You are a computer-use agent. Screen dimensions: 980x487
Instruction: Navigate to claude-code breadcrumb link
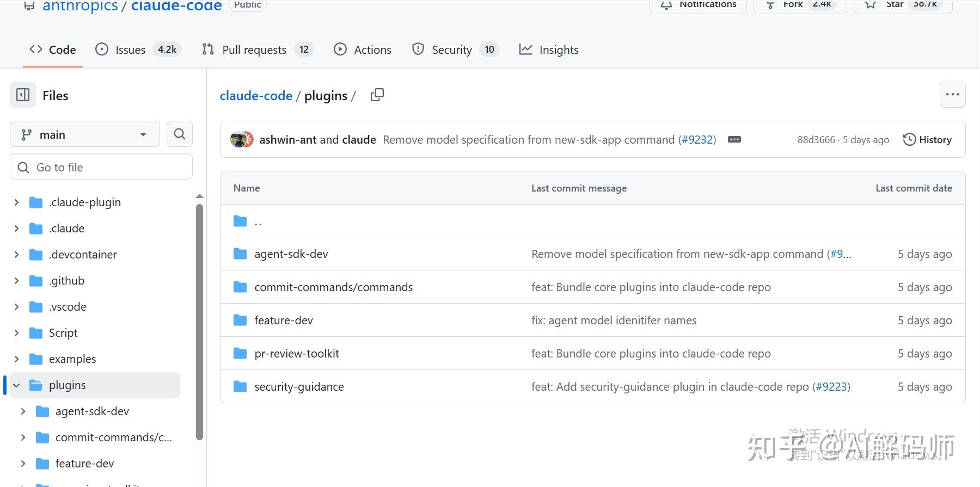pyautogui.click(x=256, y=96)
